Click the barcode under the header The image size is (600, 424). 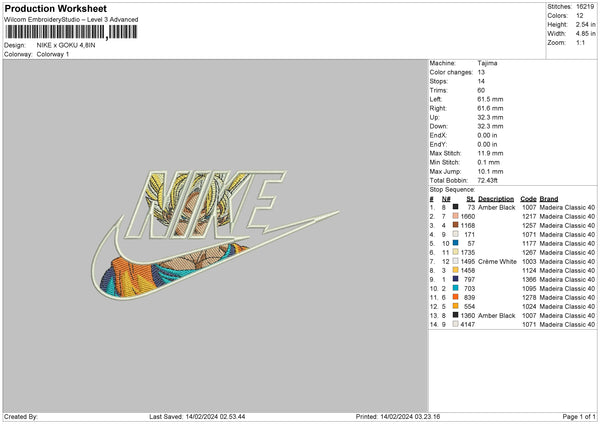click(71, 32)
